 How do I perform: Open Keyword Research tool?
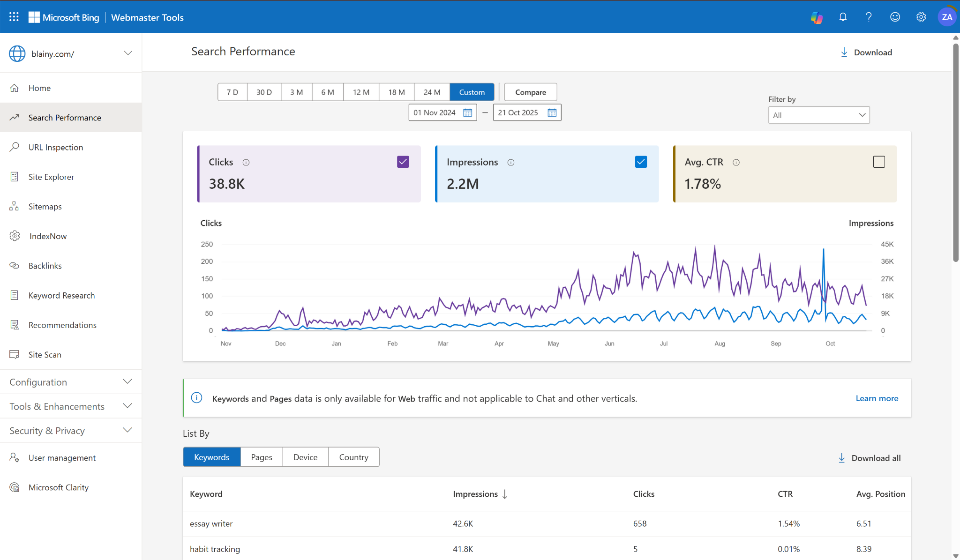(62, 295)
